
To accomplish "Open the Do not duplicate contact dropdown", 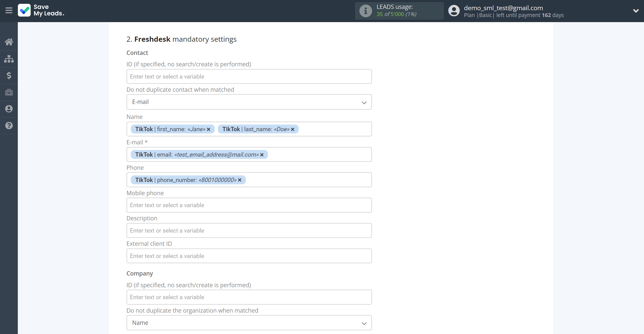I will [249, 102].
